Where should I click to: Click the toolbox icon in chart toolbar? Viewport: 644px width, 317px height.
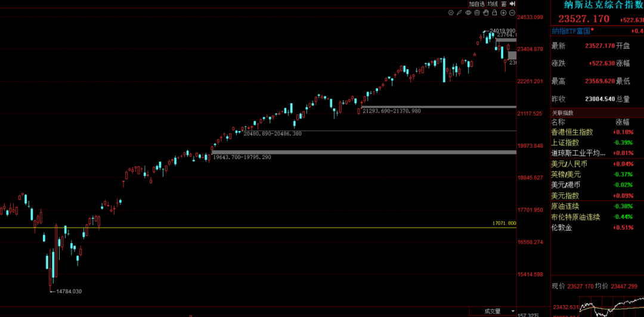pyautogui.click(x=477, y=13)
